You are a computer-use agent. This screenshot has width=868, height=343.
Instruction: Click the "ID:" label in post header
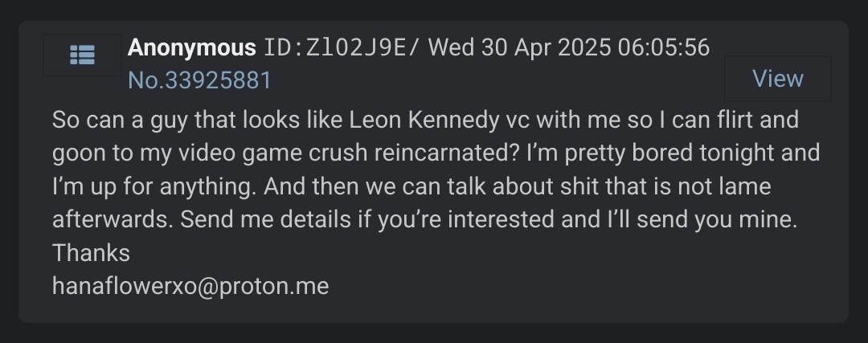click(x=284, y=48)
